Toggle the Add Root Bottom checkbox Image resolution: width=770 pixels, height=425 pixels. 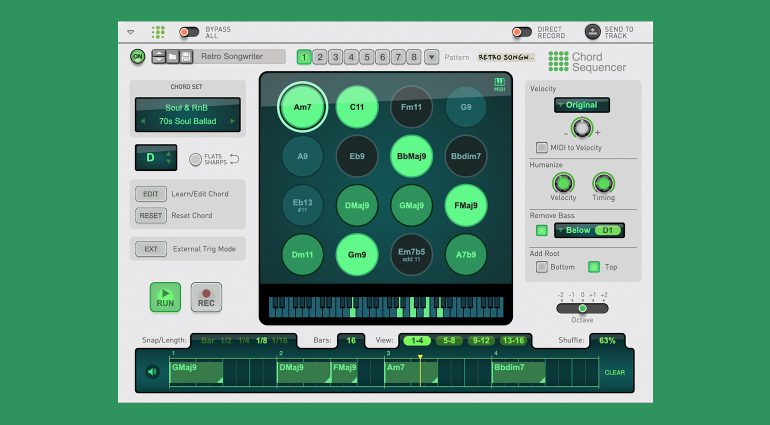[541, 267]
